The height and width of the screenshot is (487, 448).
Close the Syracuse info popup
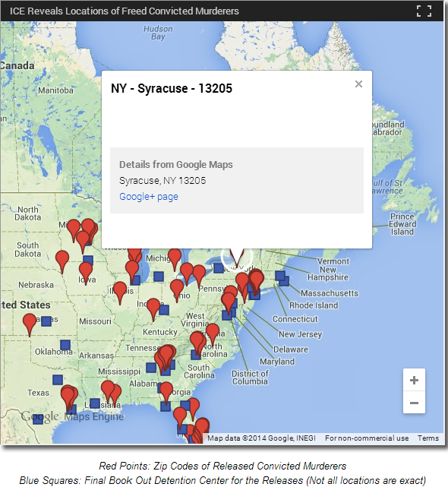[x=358, y=84]
